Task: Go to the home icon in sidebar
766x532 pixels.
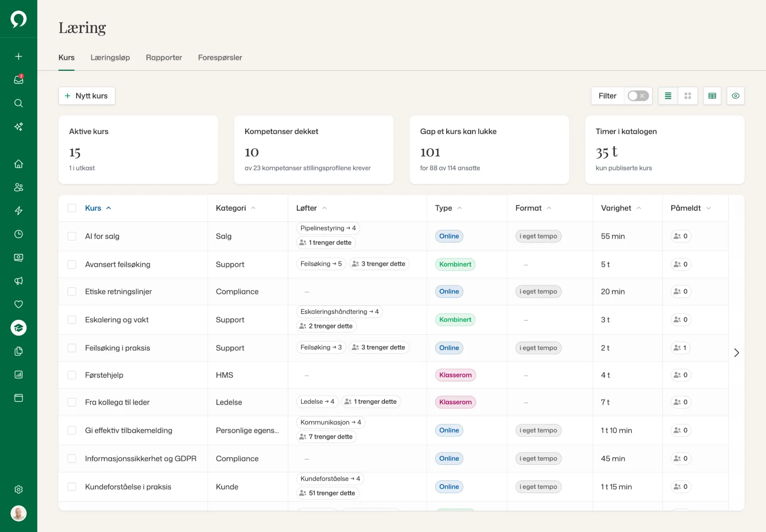Action: click(19, 164)
